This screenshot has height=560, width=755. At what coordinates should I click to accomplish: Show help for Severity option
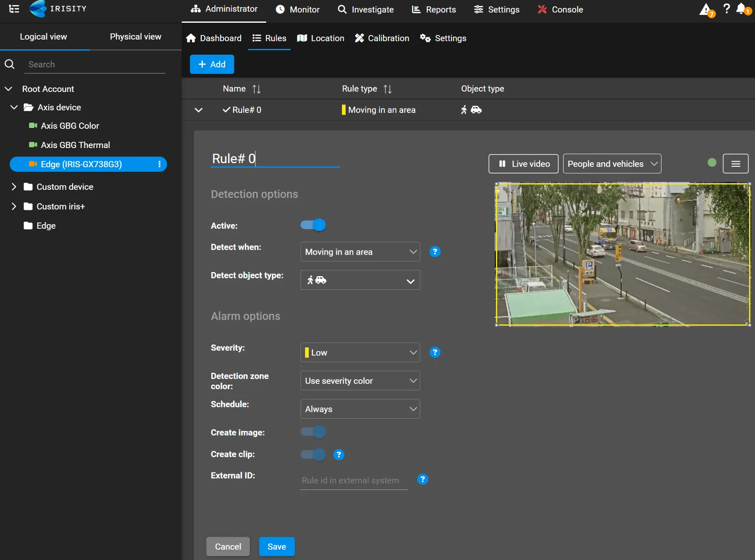coord(435,352)
